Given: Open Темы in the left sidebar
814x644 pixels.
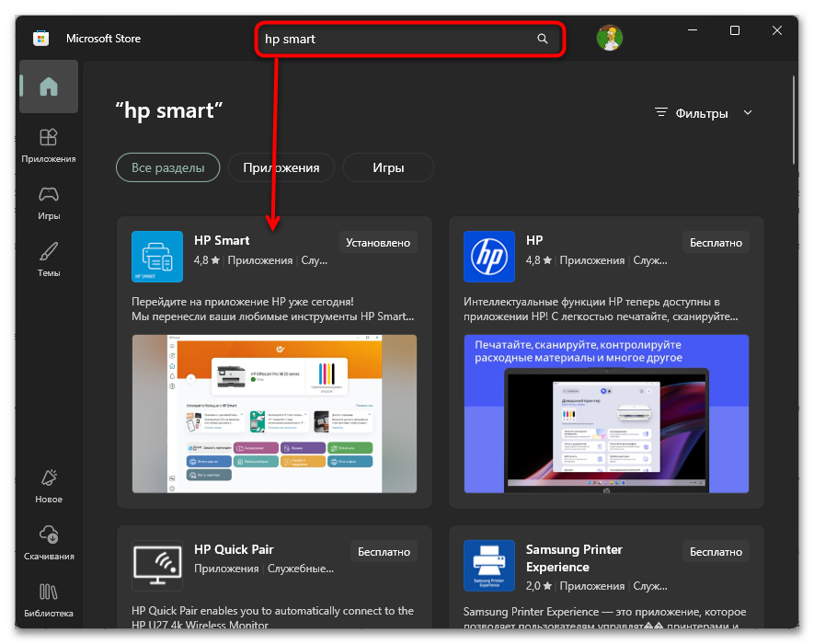Looking at the screenshot, I should (x=49, y=259).
